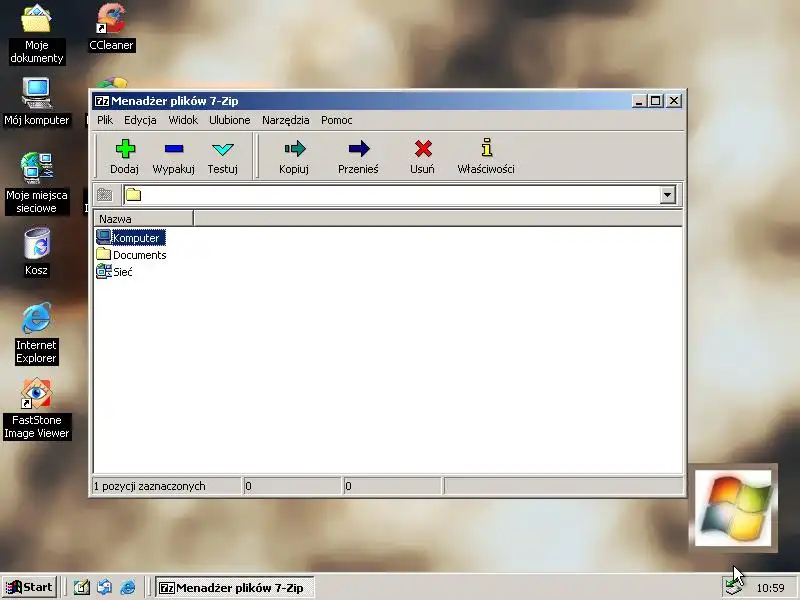The width and height of the screenshot is (800, 600).
Task: Click the Mój komputer desktop icon
Action: click(36, 102)
